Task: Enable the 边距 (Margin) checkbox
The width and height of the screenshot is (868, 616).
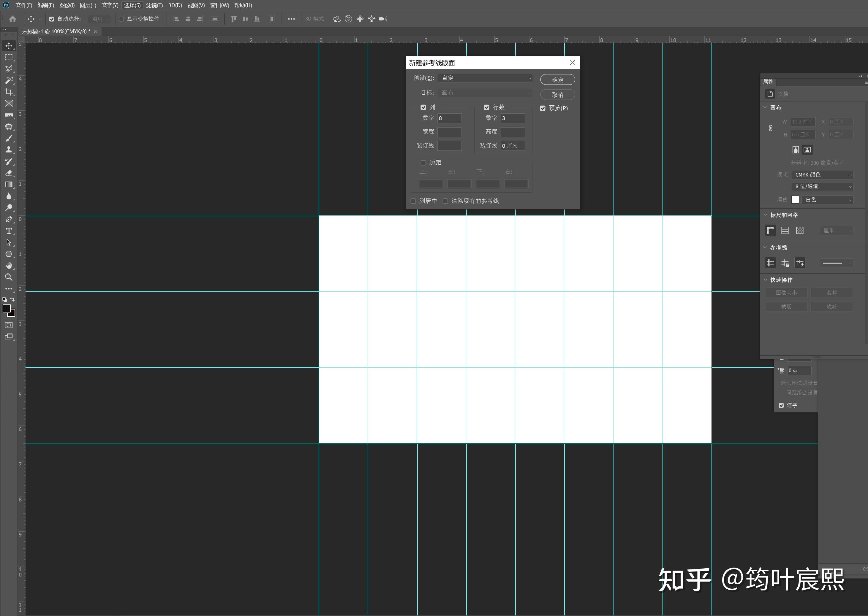Action: coord(423,163)
